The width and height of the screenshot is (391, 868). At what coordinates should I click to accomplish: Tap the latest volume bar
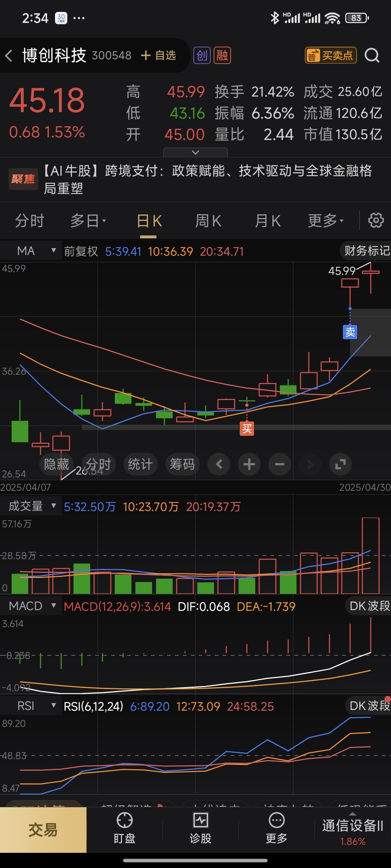[x=371, y=556]
